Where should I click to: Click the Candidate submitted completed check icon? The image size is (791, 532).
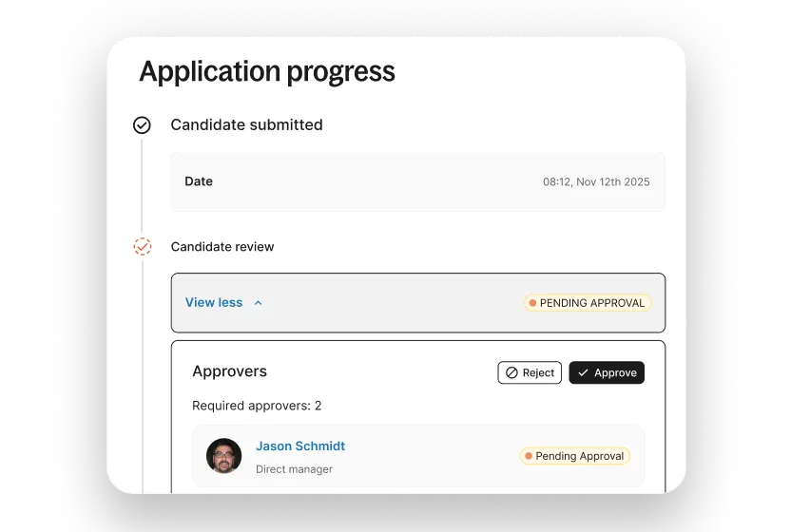pyautogui.click(x=142, y=125)
